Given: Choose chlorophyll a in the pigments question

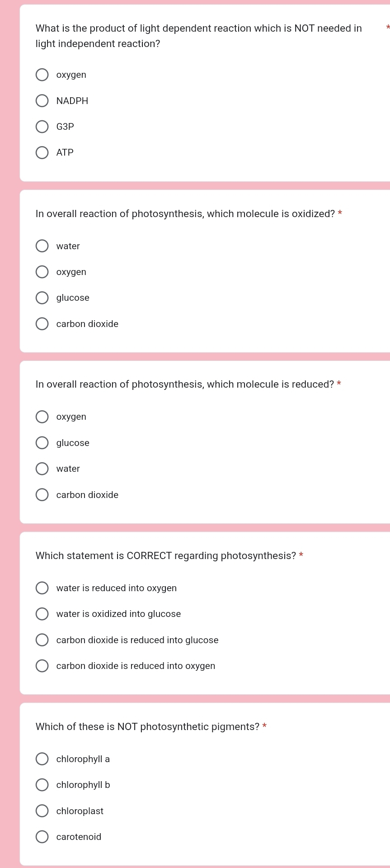Looking at the screenshot, I should pyautogui.click(x=42, y=759).
